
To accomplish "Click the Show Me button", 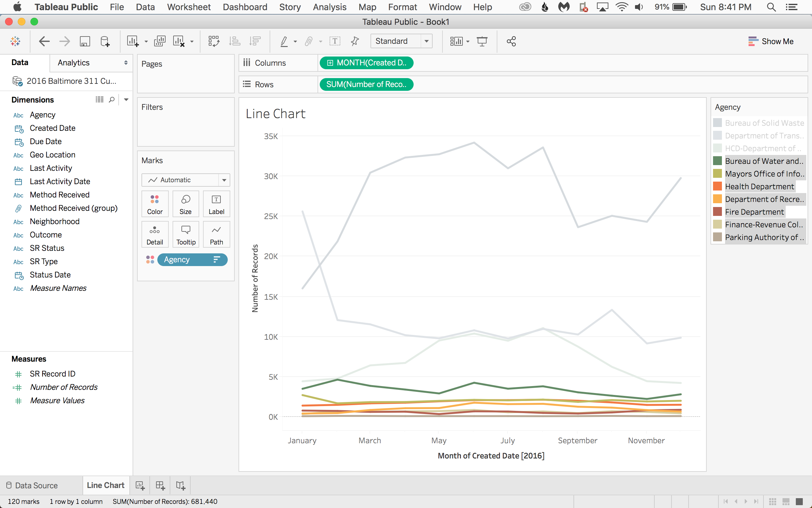I will pyautogui.click(x=771, y=41).
